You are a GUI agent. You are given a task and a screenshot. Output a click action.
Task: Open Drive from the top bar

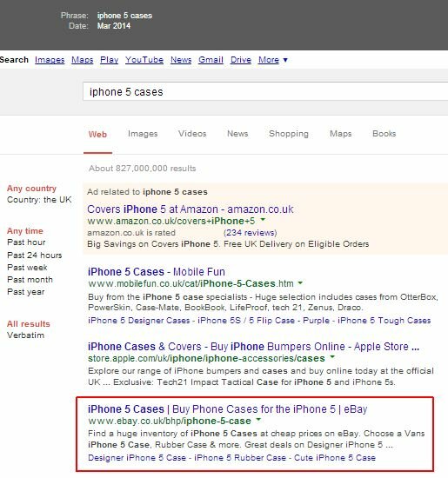tap(241, 60)
